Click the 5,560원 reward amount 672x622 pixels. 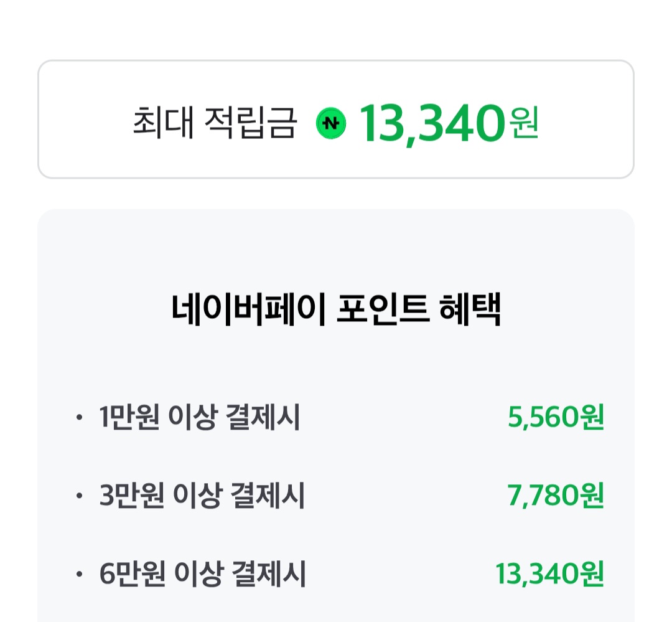click(556, 418)
